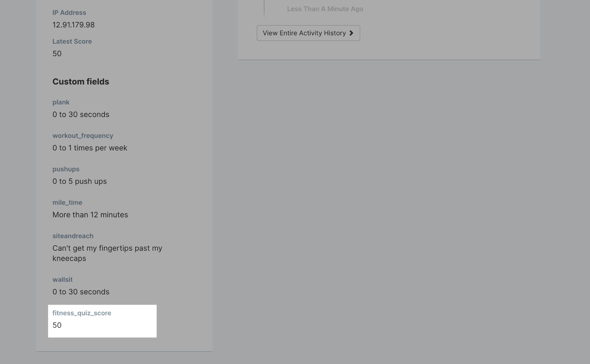Select the plank value 0 to 30 seconds
Screen dimensions: 590x364
pos(81,114)
